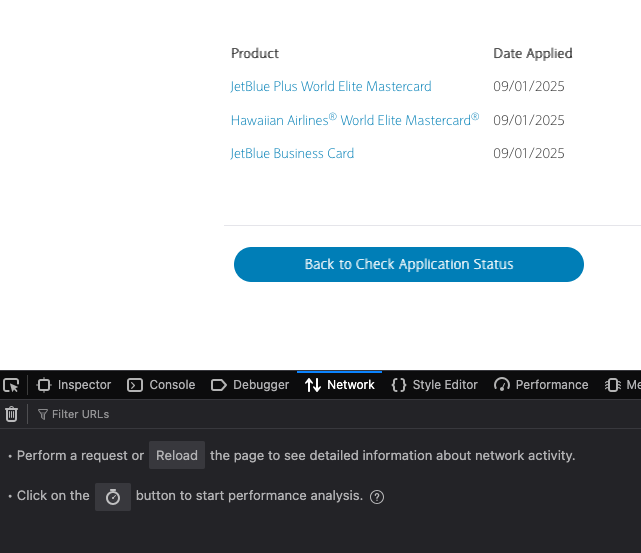Clear the network log with trash icon
The image size is (641, 553).
(x=12, y=414)
